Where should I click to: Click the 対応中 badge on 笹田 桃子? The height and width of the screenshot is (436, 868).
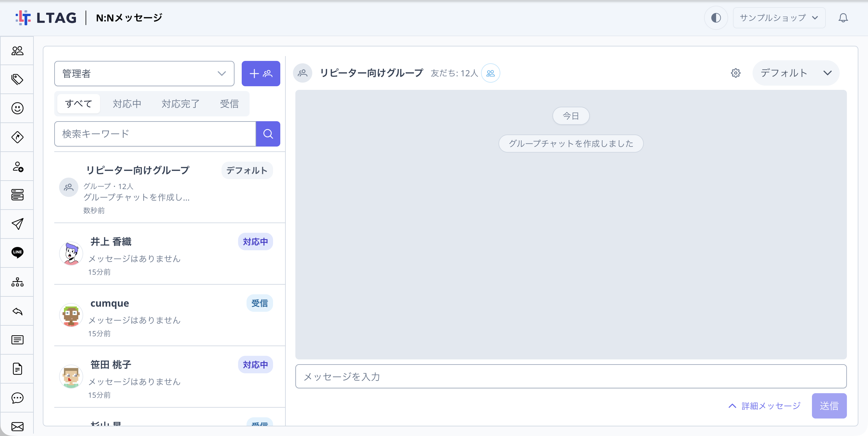pyautogui.click(x=255, y=365)
